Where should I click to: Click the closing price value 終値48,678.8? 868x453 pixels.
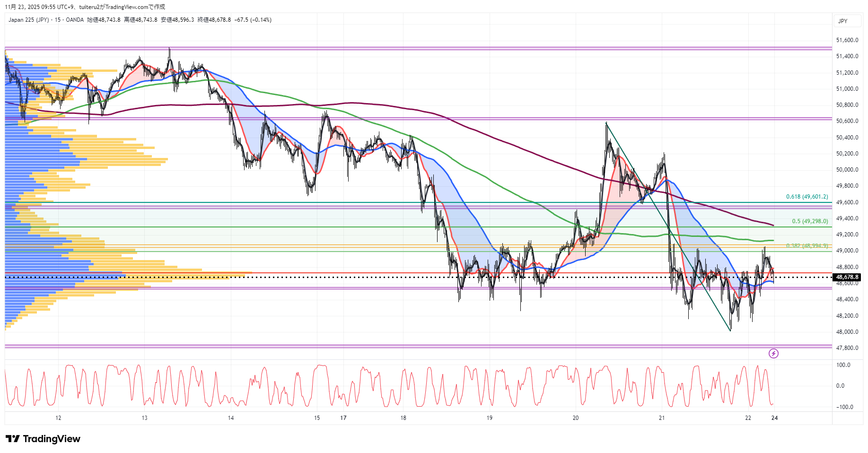coord(214,20)
